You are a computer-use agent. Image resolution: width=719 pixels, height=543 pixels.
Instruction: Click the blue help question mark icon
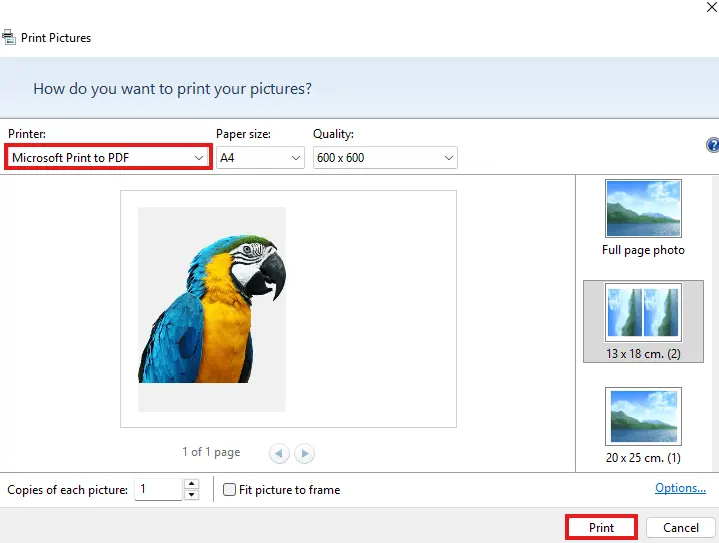click(713, 145)
